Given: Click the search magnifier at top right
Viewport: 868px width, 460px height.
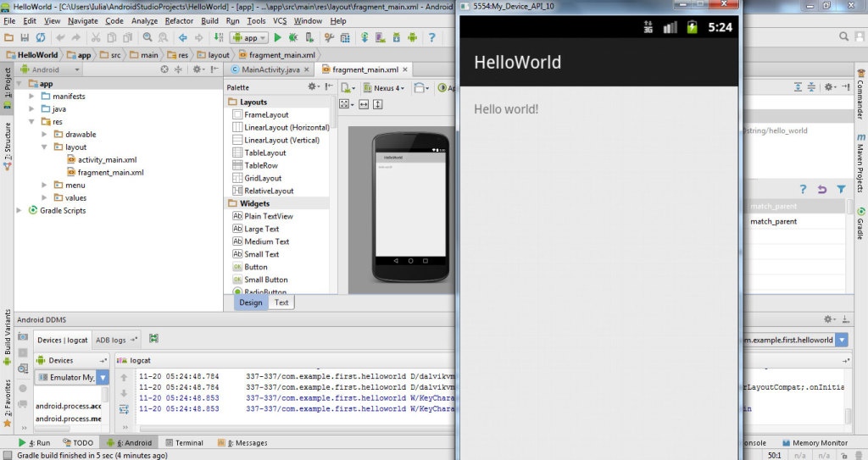Looking at the screenshot, I should pyautogui.click(x=843, y=36).
